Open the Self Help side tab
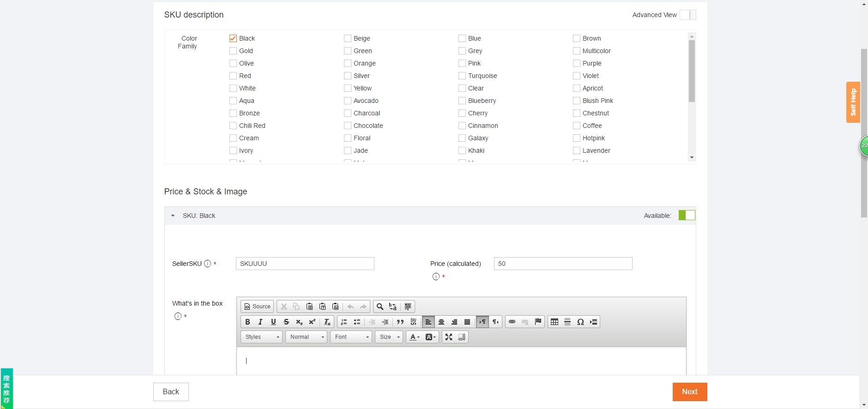This screenshot has width=868, height=409. (x=853, y=102)
